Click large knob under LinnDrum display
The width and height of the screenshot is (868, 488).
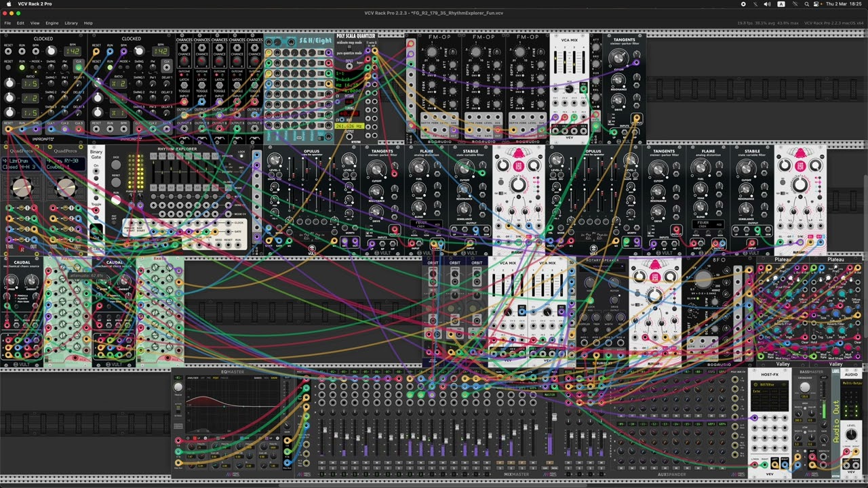pyautogui.click(x=22, y=188)
